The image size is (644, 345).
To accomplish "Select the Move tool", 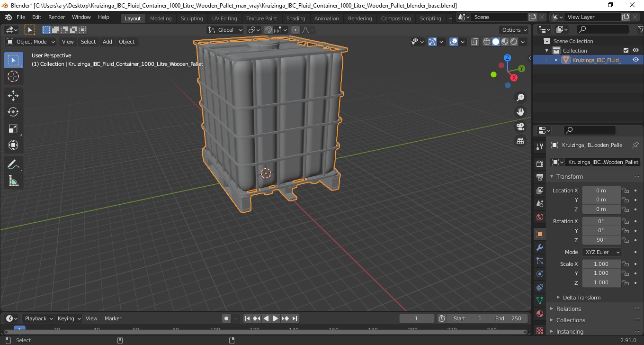I will (13, 95).
